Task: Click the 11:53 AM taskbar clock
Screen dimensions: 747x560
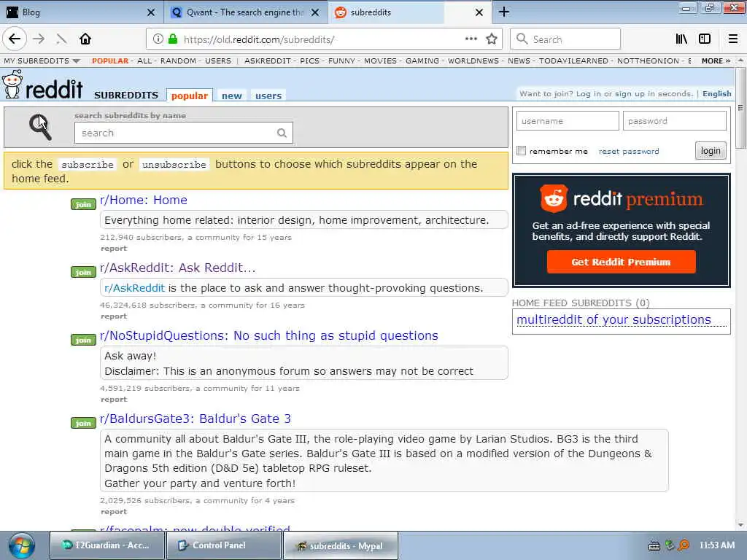Action: coord(716,545)
